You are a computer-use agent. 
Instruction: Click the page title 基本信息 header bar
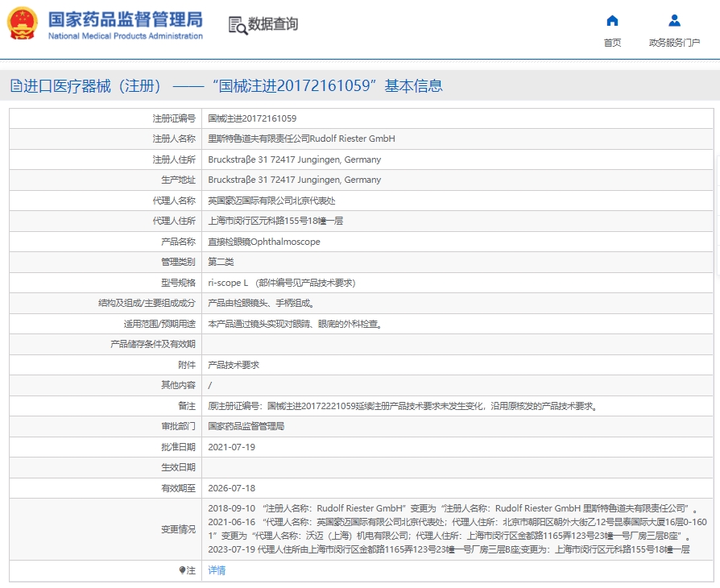coord(226,86)
